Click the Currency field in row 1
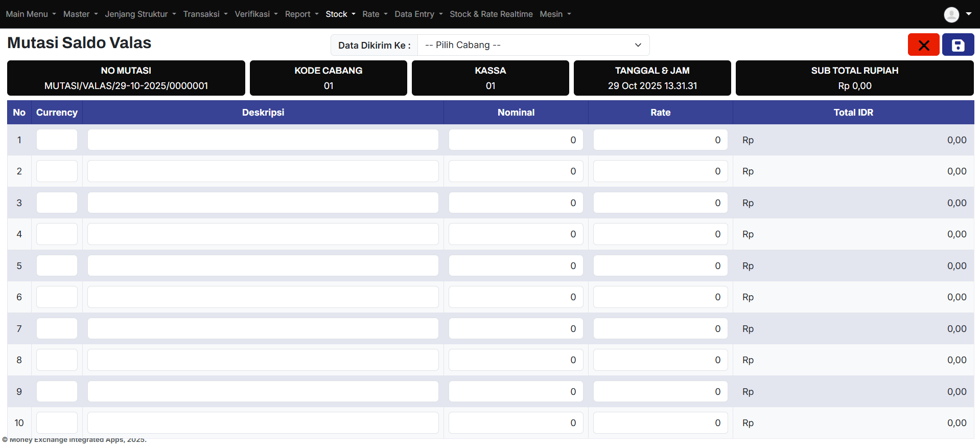The height and width of the screenshot is (444, 980). click(x=57, y=140)
